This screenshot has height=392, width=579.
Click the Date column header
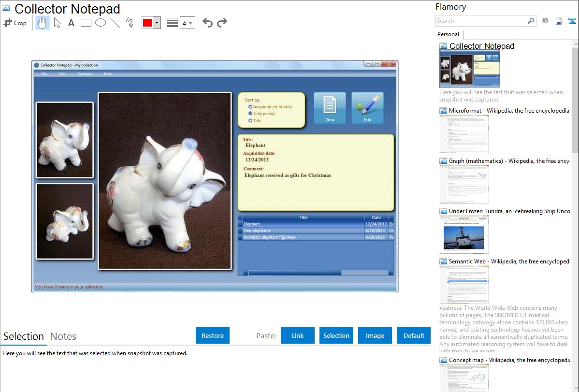[376, 217]
